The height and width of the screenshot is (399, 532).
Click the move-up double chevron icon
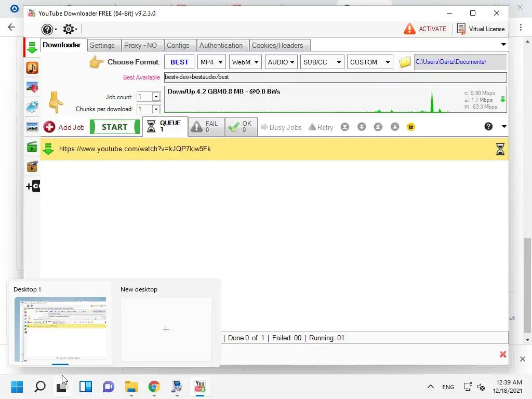tap(378, 127)
